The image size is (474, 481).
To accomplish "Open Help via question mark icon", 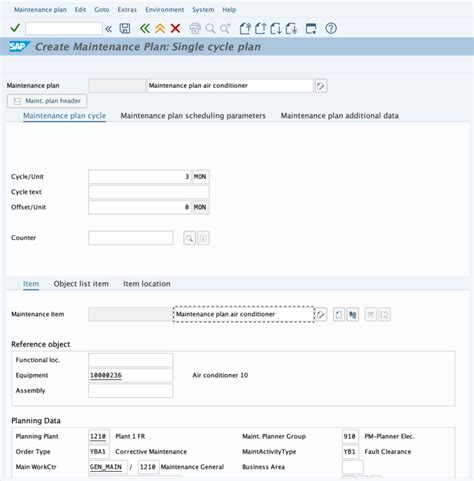I will click(331, 28).
